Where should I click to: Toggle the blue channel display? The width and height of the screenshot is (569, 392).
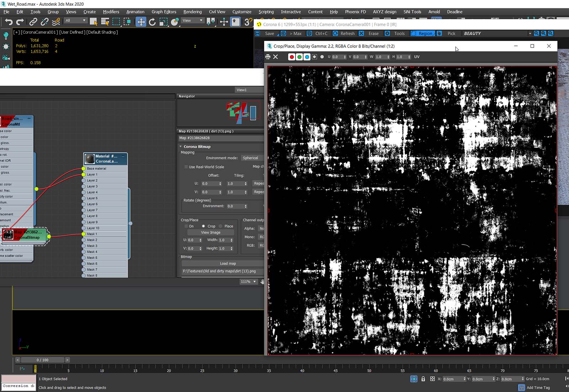pos(307,57)
